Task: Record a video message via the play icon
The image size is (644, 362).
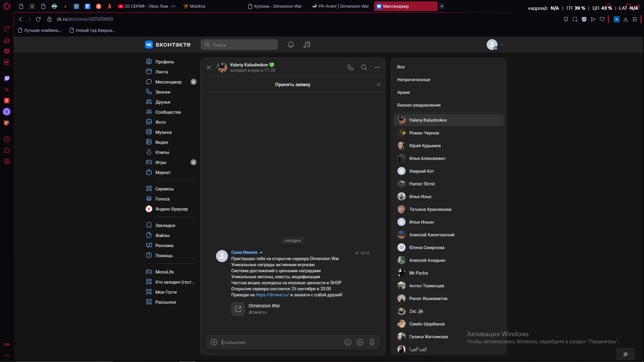Action: tap(360, 342)
